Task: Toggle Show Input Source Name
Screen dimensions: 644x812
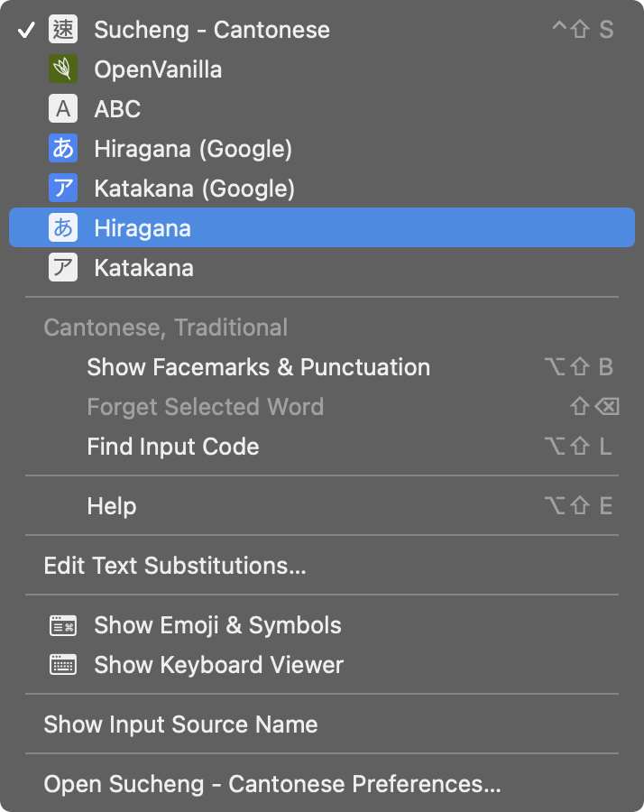Action: (180, 724)
